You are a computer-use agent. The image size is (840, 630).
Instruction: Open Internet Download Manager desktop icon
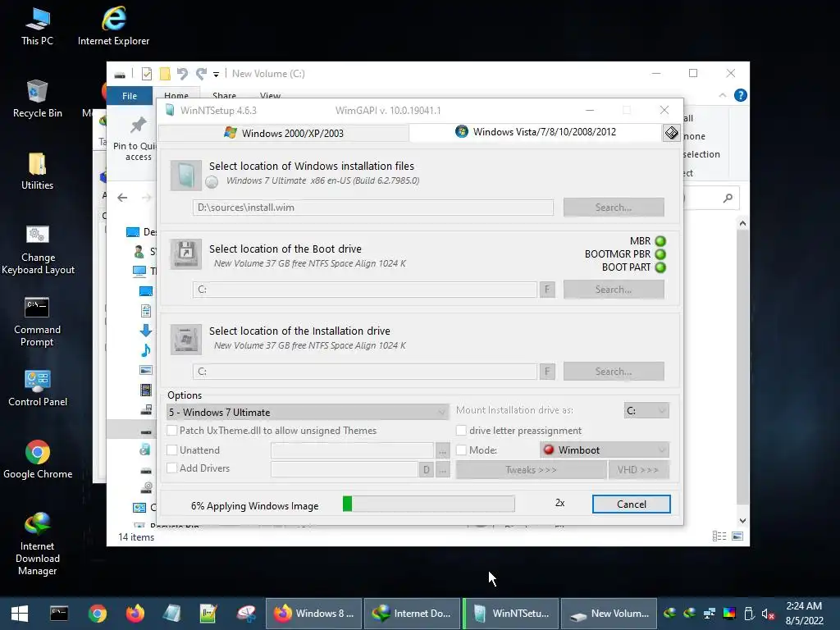click(x=38, y=544)
